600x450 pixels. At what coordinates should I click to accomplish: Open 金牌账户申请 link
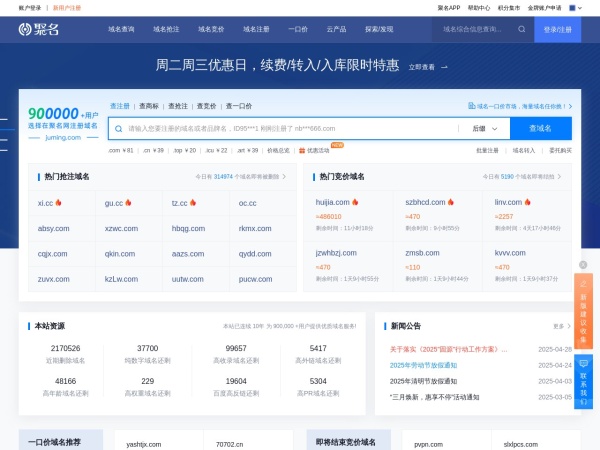(544, 8)
